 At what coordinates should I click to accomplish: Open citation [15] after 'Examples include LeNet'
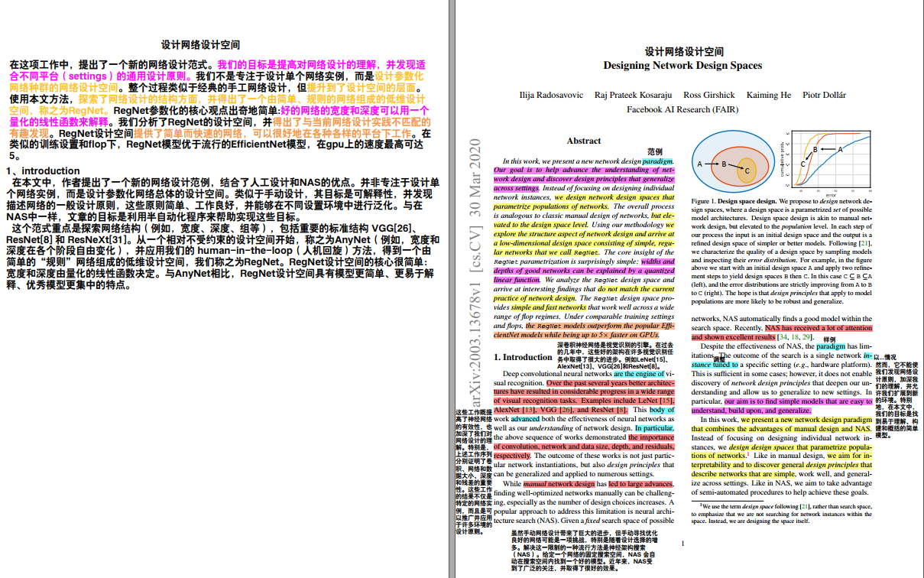click(666, 401)
